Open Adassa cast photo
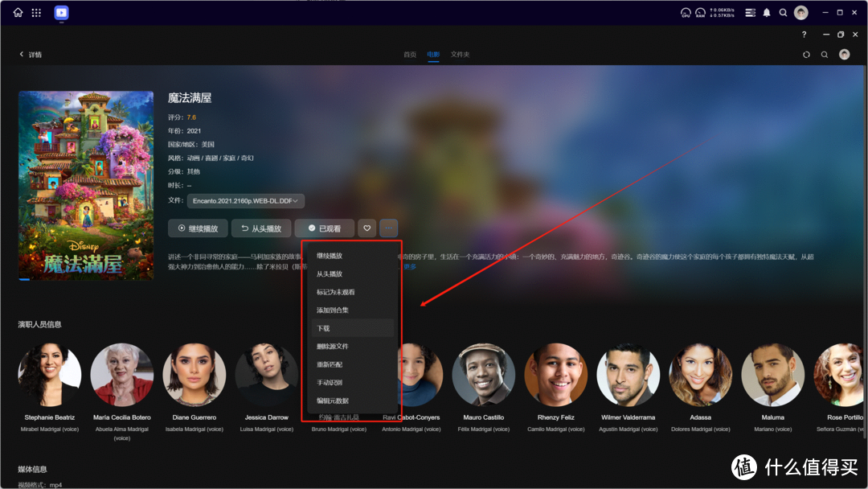The height and width of the screenshot is (489, 868). click(x=701, y=375)
